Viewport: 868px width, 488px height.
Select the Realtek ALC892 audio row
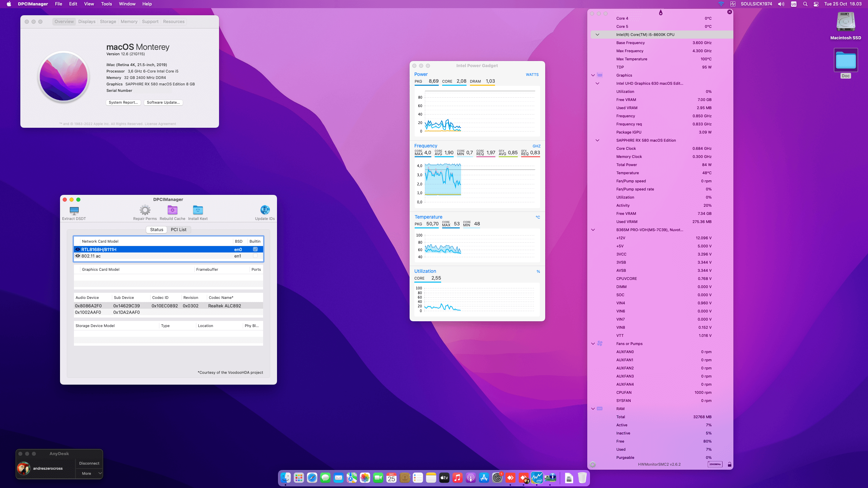(168, 306)
